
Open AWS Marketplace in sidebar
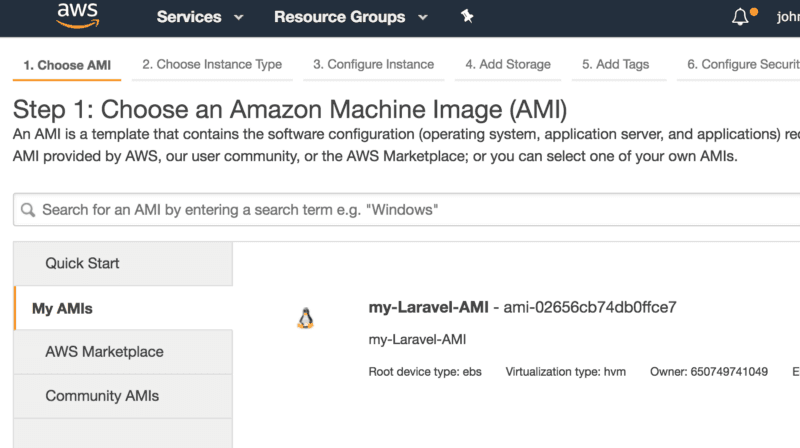[x=123, y=352]
